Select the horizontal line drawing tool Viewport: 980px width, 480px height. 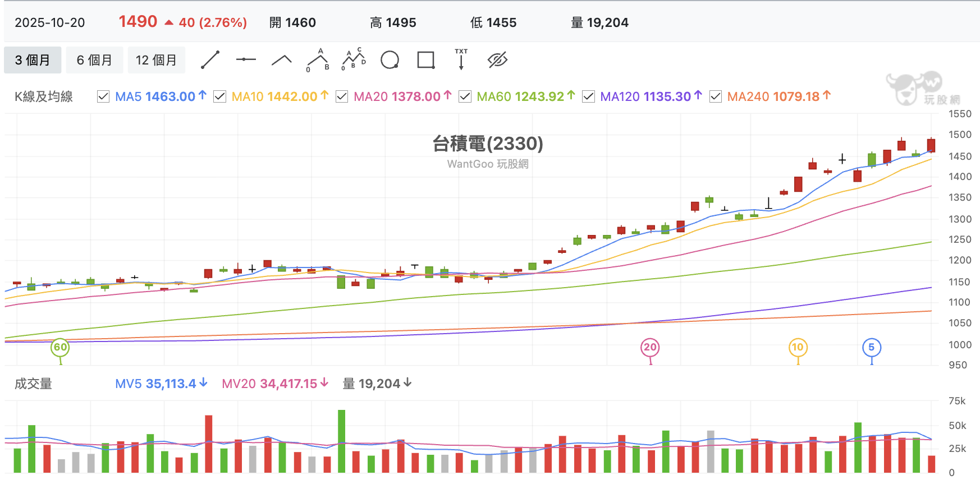click(x=246, y=59)
